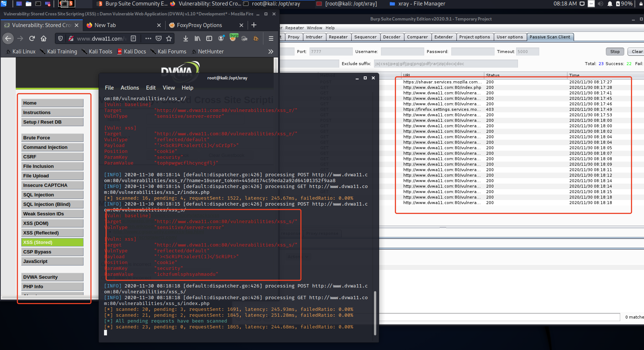Click the bookmark star icon
The image size is (644, 350).
[169, 38]
